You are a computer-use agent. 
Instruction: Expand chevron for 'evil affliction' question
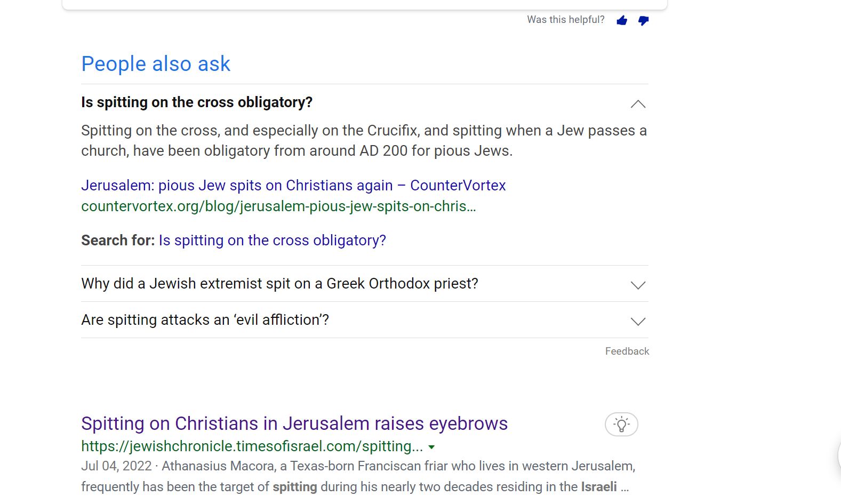(x=638, y=321)
